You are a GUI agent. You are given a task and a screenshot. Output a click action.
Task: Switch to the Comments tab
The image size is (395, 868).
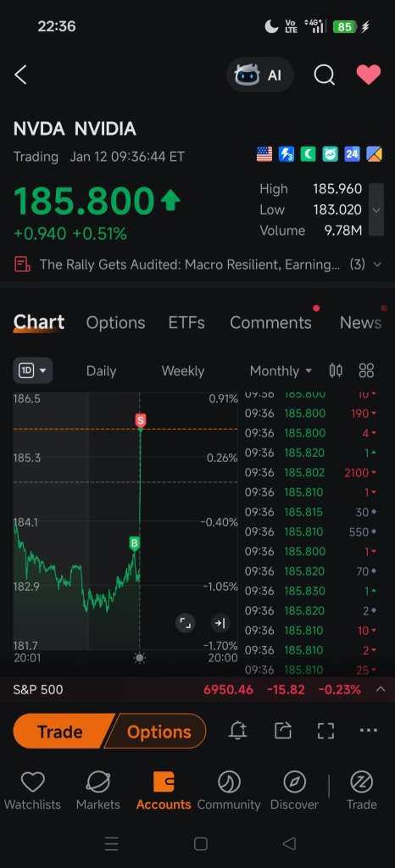point(270,323)
